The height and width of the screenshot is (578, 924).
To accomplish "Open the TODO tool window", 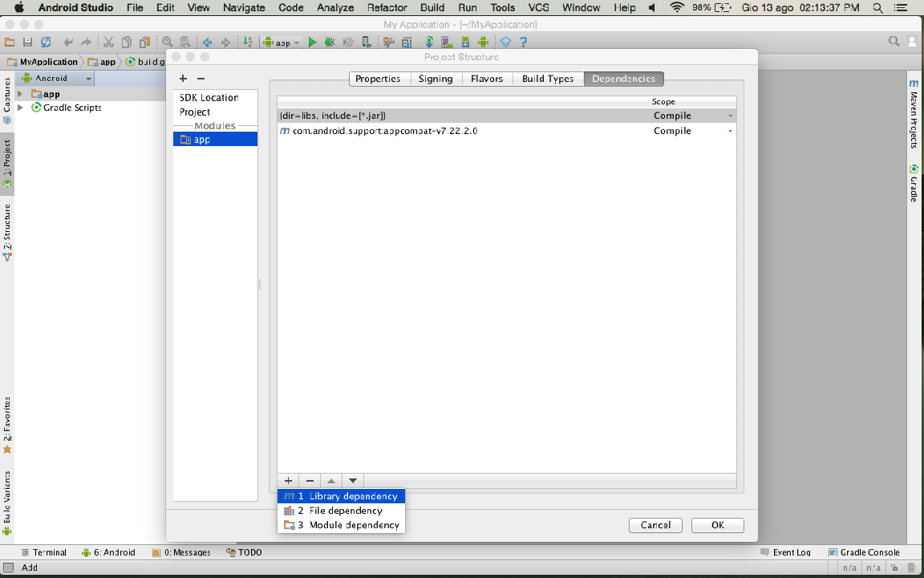I will click(244, 552).
